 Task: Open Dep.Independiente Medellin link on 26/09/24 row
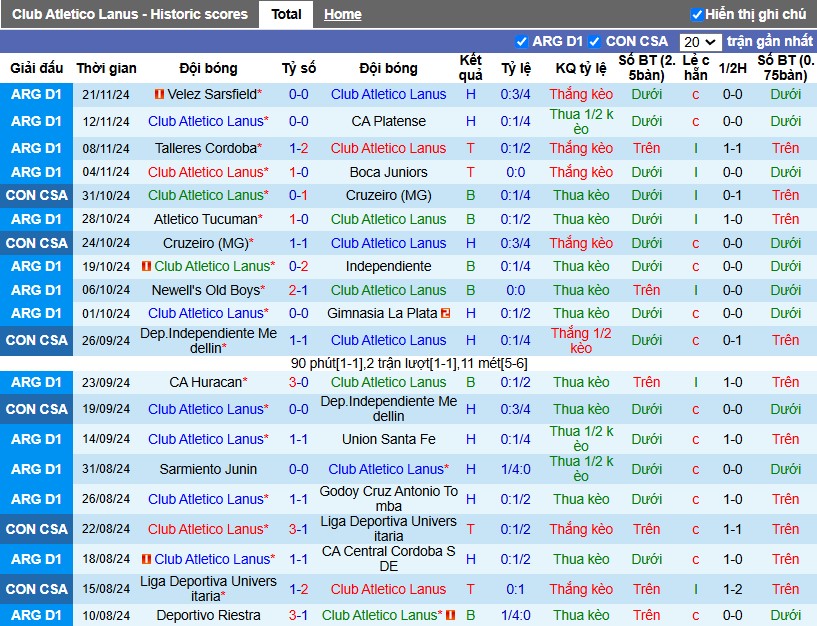coord(208,340)
